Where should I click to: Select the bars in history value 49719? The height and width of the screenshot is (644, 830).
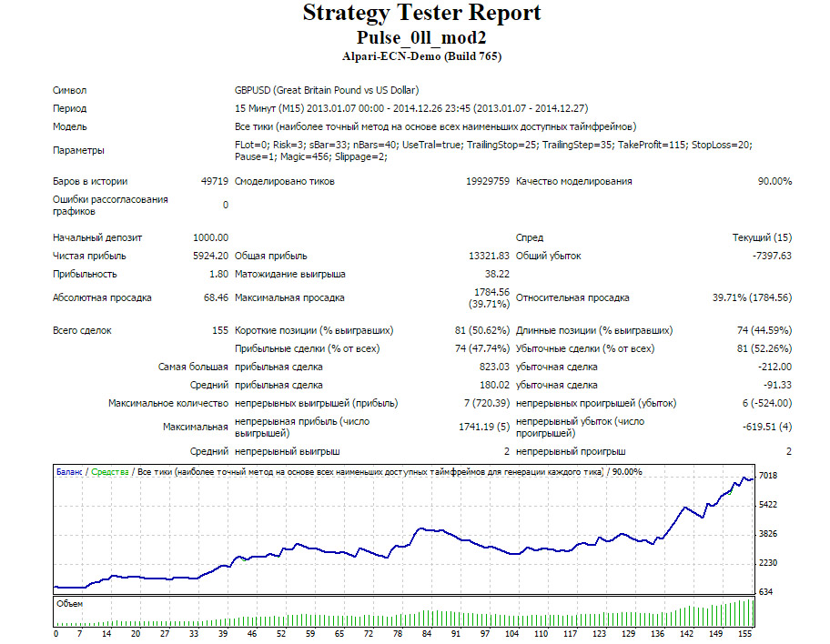click(215, 182)
